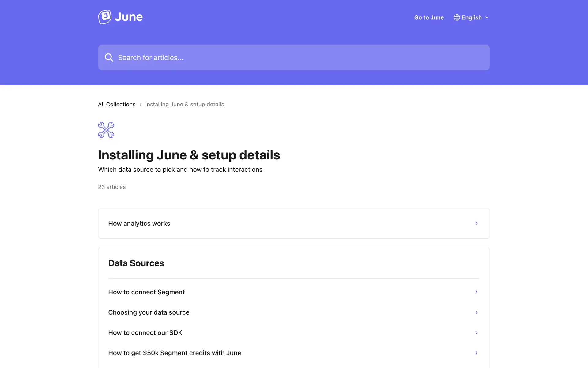Image resolution: width=588 pixels, height=368 pixels.
Task: Click the June logo icon
Action: [x=105, y=17]
